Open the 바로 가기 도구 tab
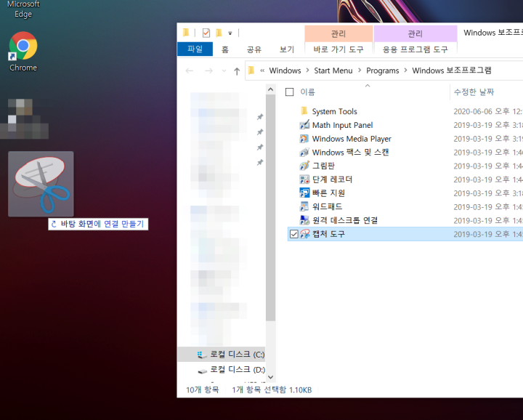 tap(338, 49)
